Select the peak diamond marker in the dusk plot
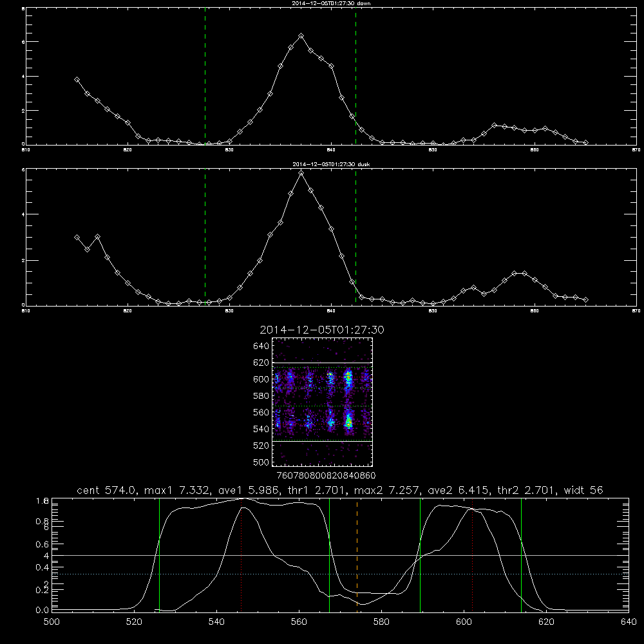 [x=301, y=173]
